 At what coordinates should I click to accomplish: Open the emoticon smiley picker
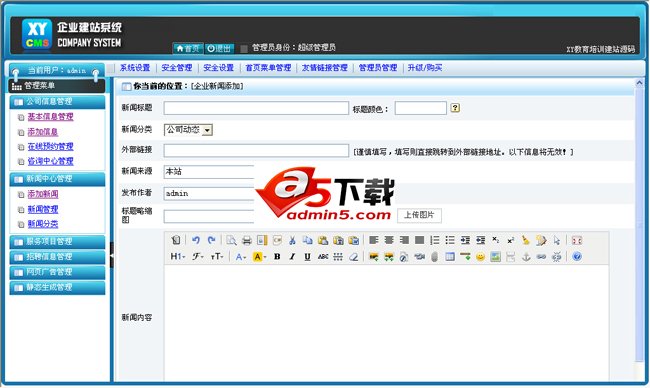coord(480,257)
